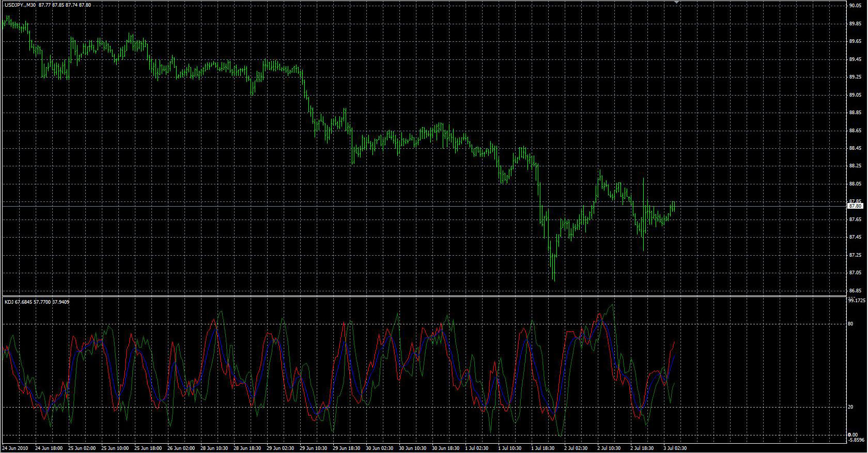
Task: Click the KDJ level 20 scale label
Action: pos(851,407)
